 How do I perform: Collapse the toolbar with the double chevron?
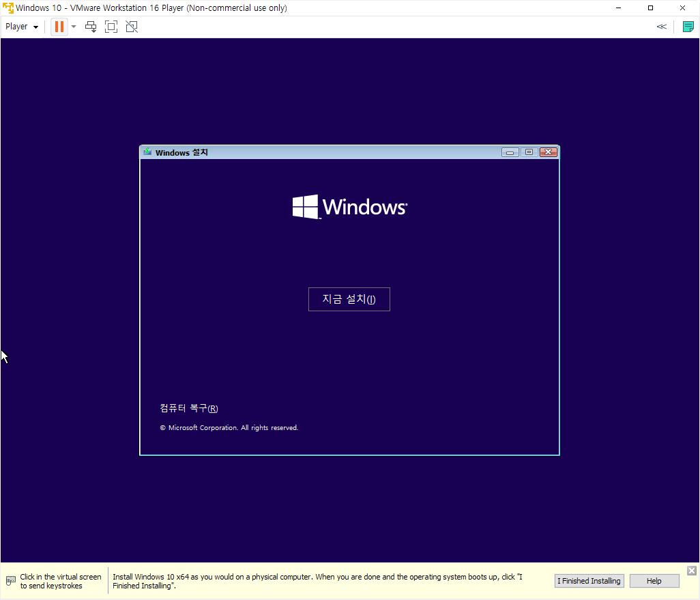[x=662, y=27]
